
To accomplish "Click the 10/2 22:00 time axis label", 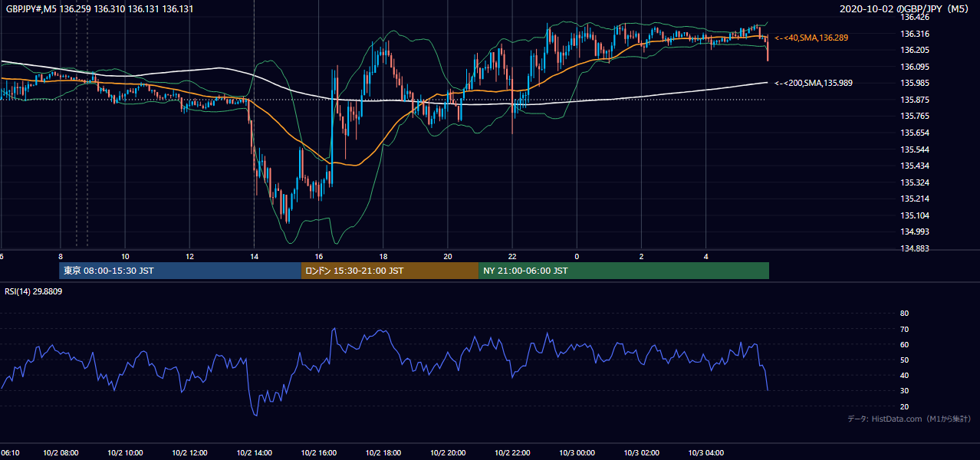I will 512,453.
